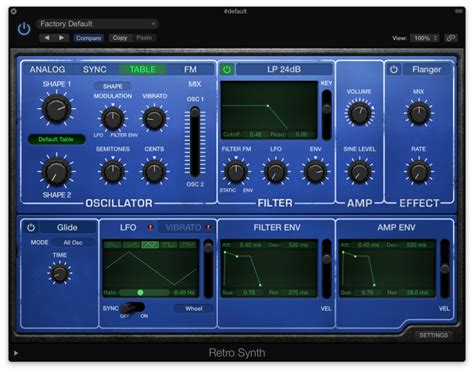The image size is (474, 372).
Task: Select the fourth LFO waveform button
Action: [x=169, y=245]
